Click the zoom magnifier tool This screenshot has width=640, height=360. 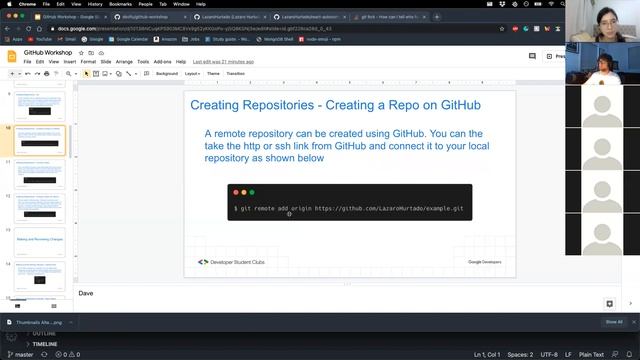(69, 74)
